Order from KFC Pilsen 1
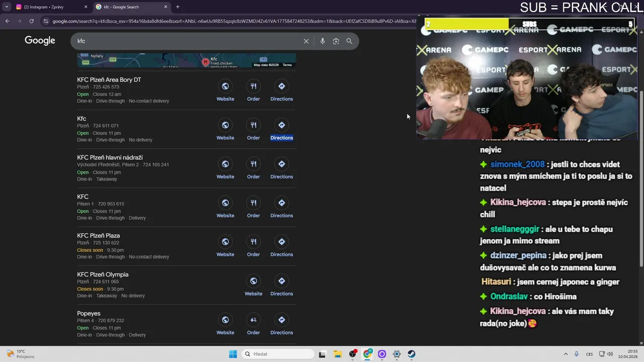 (254, 208)
